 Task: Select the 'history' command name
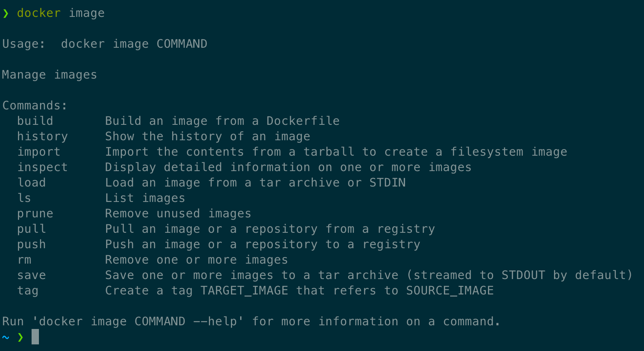[43, 137]
